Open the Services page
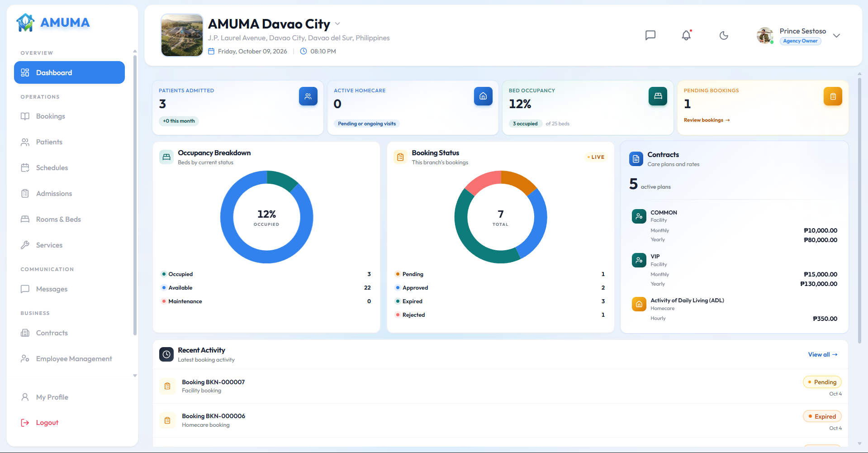 69,245
